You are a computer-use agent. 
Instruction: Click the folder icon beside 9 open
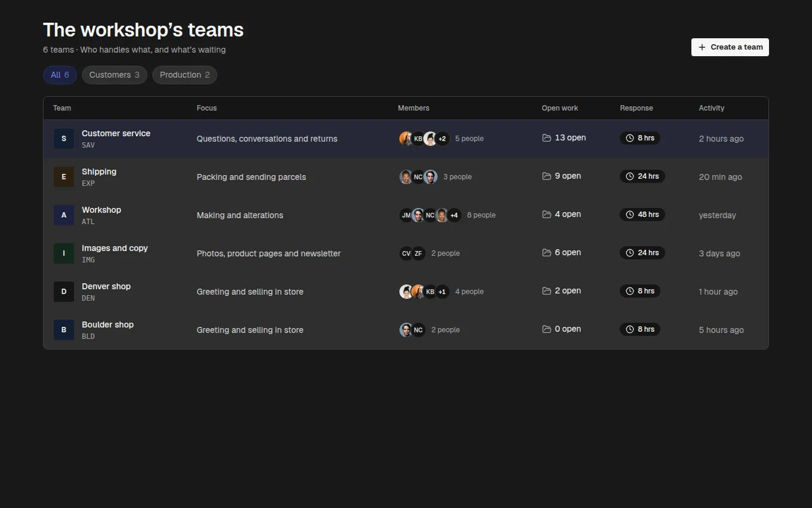(x=546, y=176)
